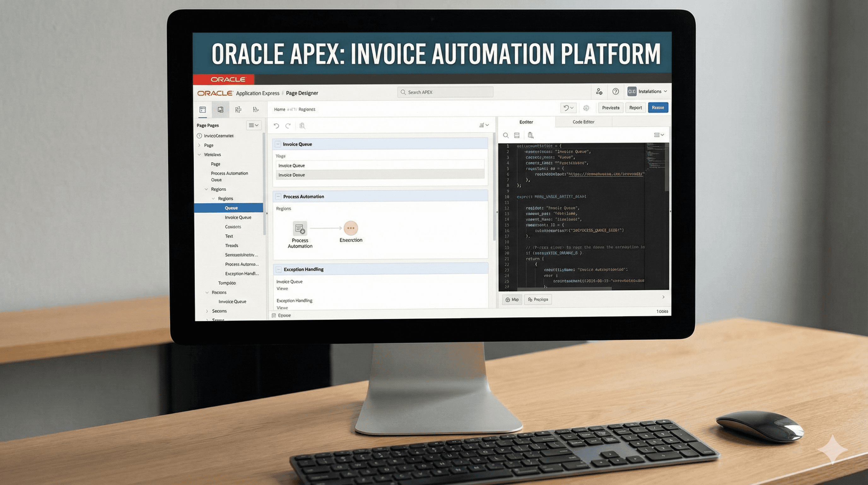Select the Process Automation node icon
The image size is (868, 485).
point(300,229)
